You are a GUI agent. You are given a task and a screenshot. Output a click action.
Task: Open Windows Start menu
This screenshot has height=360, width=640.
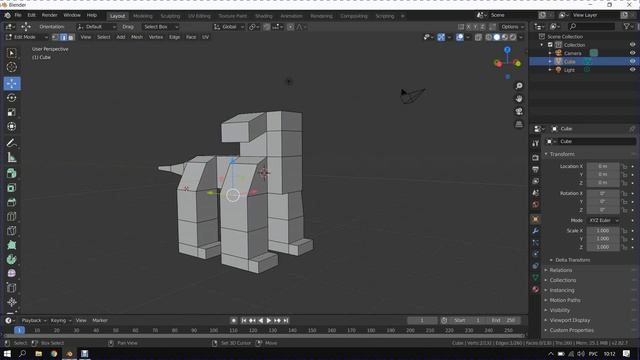click(x=7, y=353)
